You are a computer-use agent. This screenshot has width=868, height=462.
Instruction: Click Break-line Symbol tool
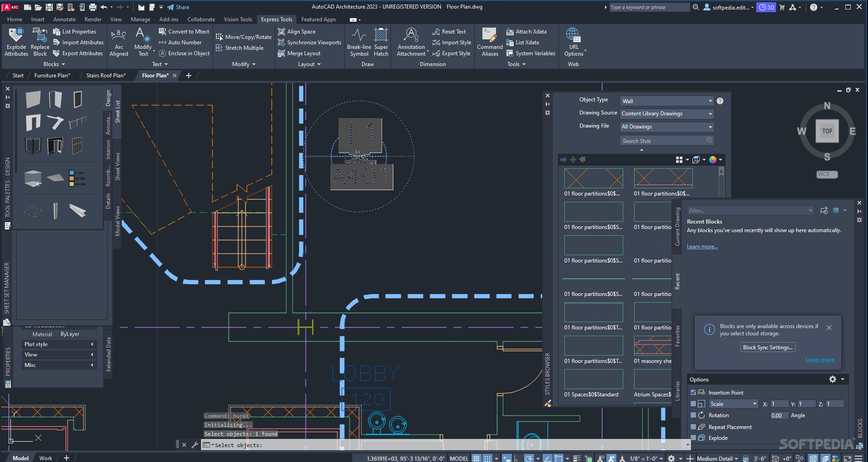pyautogui.click(x=359, y=42)
